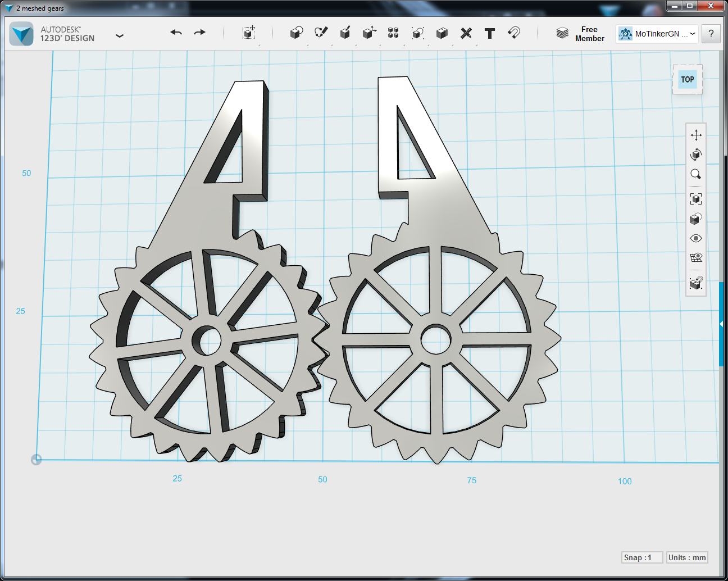Viewport: 728px width, 581px height.
Task: Click the Snap : 1 field
Action: [x=641, y=557]
